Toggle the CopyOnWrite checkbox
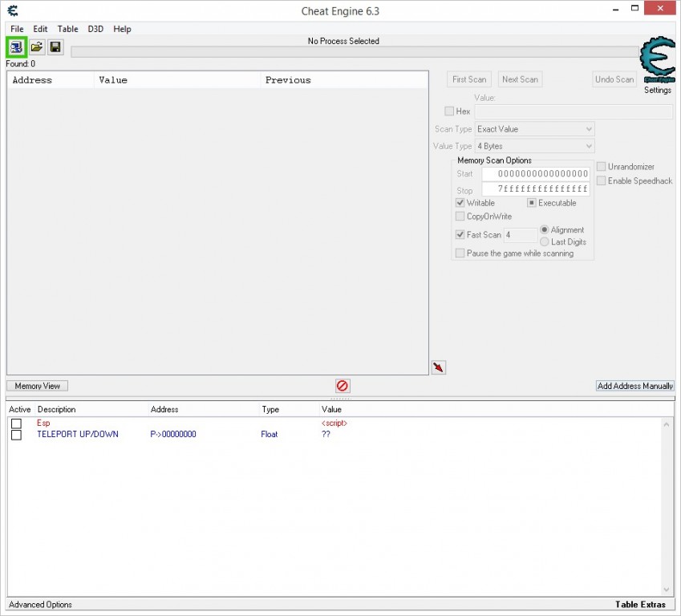681x616 pixels. point(460,217)
